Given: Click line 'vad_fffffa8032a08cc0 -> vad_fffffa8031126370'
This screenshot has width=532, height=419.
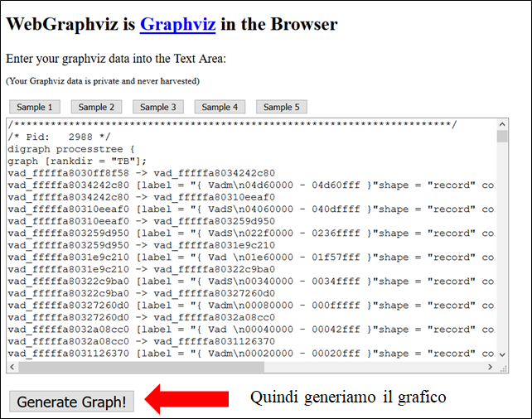Looking at the screenshot, I should tap(142, 342).
